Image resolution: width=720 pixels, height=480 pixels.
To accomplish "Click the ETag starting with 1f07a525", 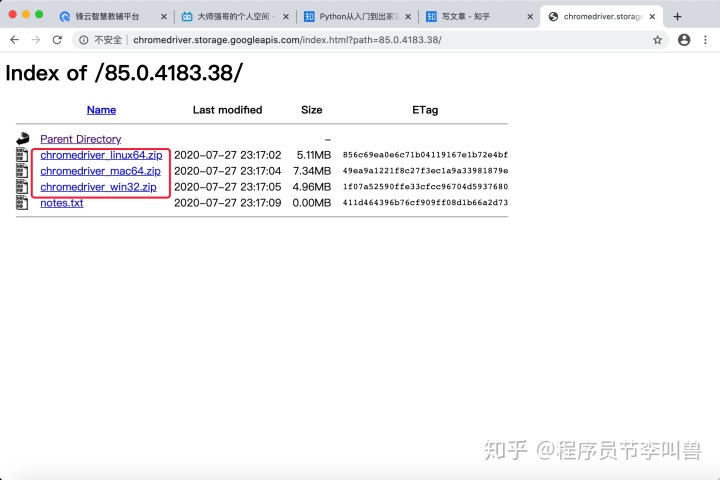I will 425,186.
